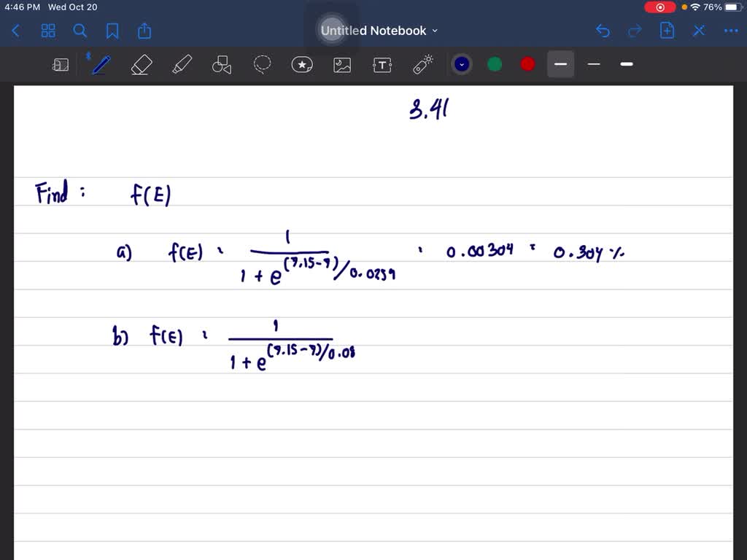Open the Shapes tool
Image resolution: width=747 pixels, height=560 pixels.
pos(222,64)
